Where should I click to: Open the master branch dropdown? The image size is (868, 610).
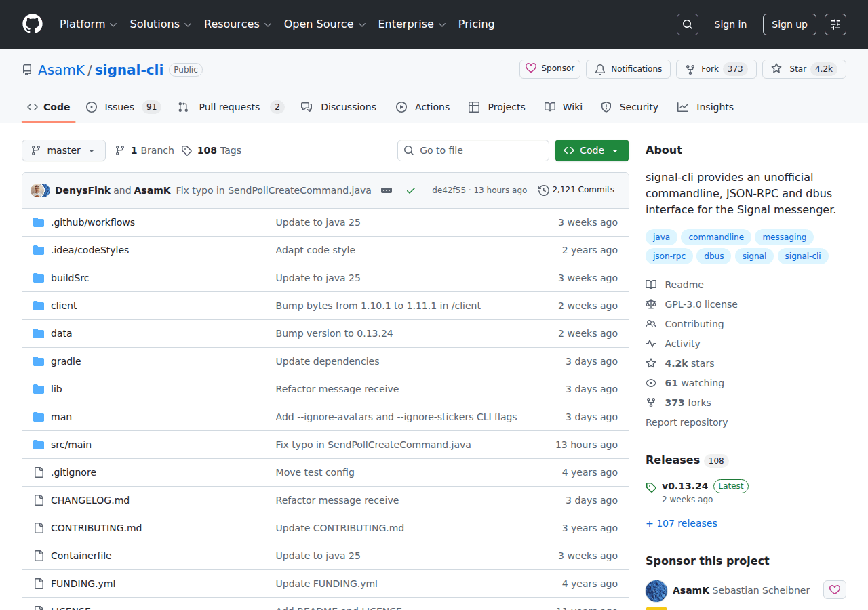pyautogui.click(x=63, y=150)
